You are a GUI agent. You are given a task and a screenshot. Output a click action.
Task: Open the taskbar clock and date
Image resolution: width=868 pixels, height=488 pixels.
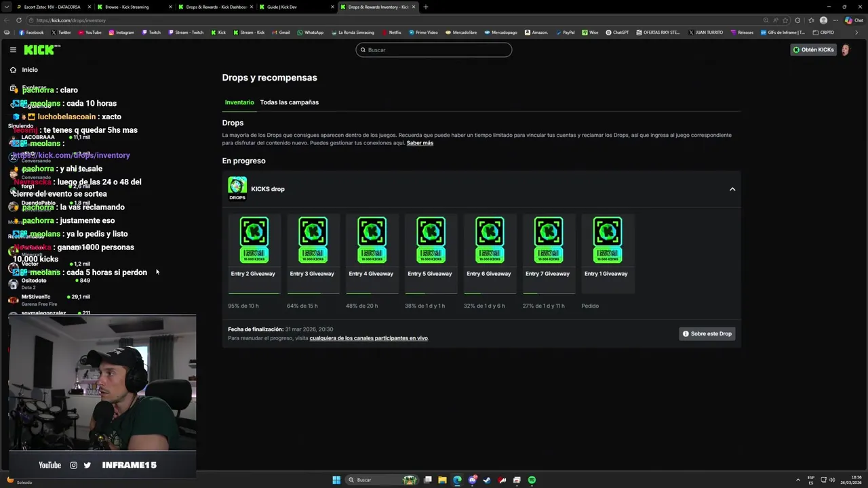pyautogui.click(x=851, y=480)
